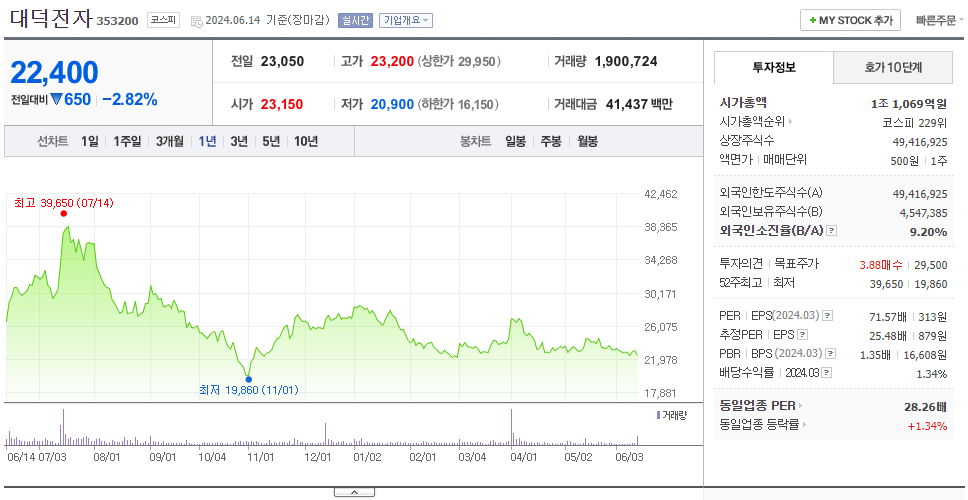Click the help icon next to 외국인소진율(B/A)
Viewport: 968px width, 500px height.
click(832, 231)
